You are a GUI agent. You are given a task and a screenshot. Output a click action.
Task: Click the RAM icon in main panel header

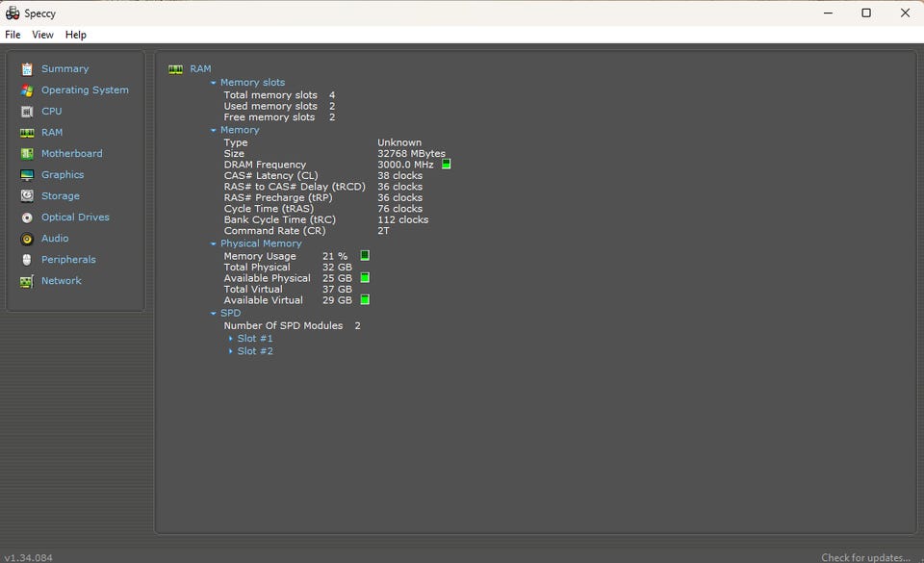pos(175,69)
